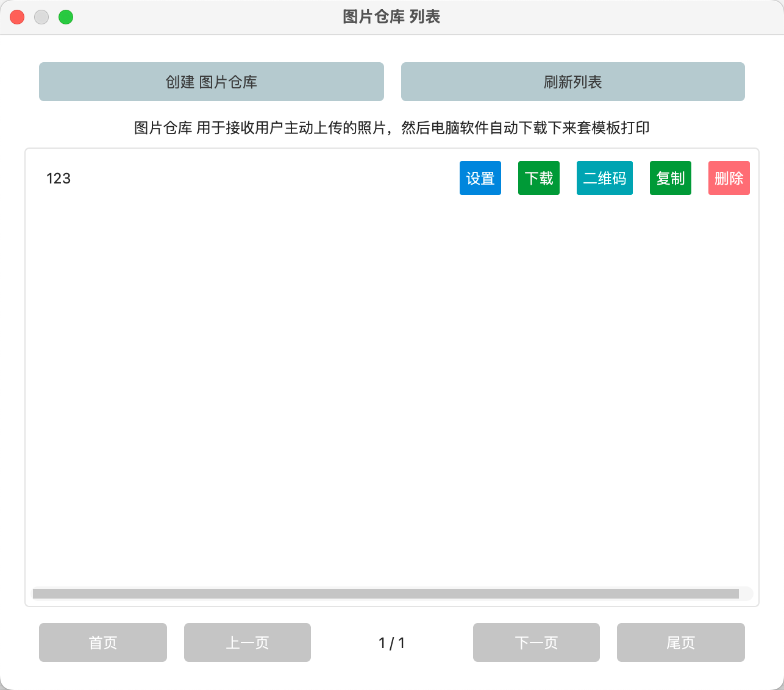784x690 pixels.
Task: Download photos from warehouse 123
Action: point(538,178)
